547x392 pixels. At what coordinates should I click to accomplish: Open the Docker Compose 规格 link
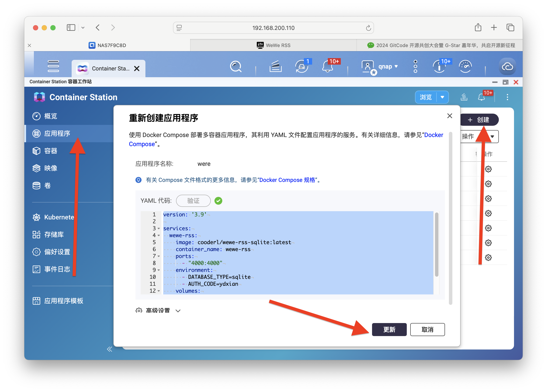287,180
